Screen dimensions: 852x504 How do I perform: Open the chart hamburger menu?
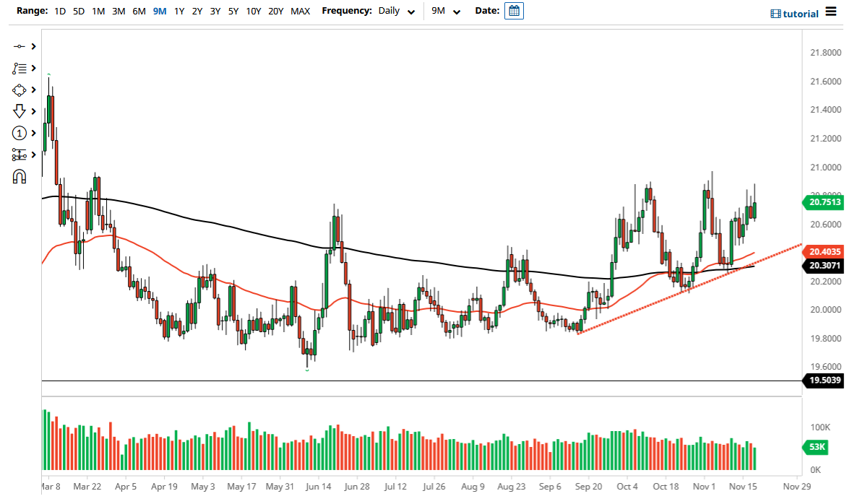pos(829,12)
